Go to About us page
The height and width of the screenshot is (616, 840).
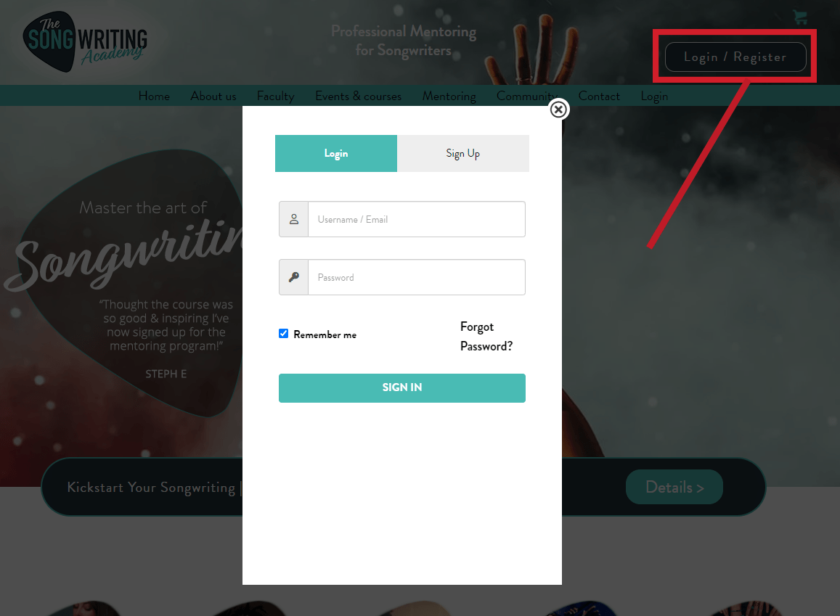click(213, 96)
